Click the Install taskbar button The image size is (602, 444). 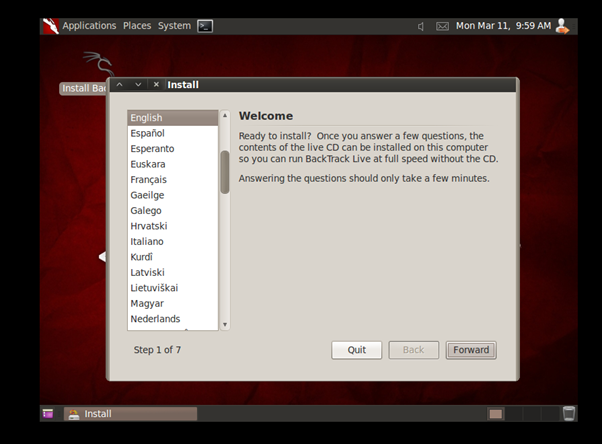[x=131, y=414]
